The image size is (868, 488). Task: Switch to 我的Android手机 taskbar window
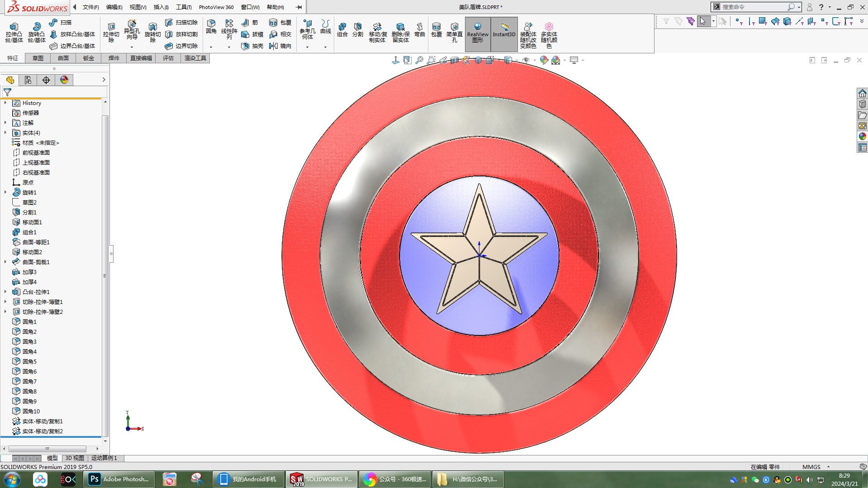[248, 479]
